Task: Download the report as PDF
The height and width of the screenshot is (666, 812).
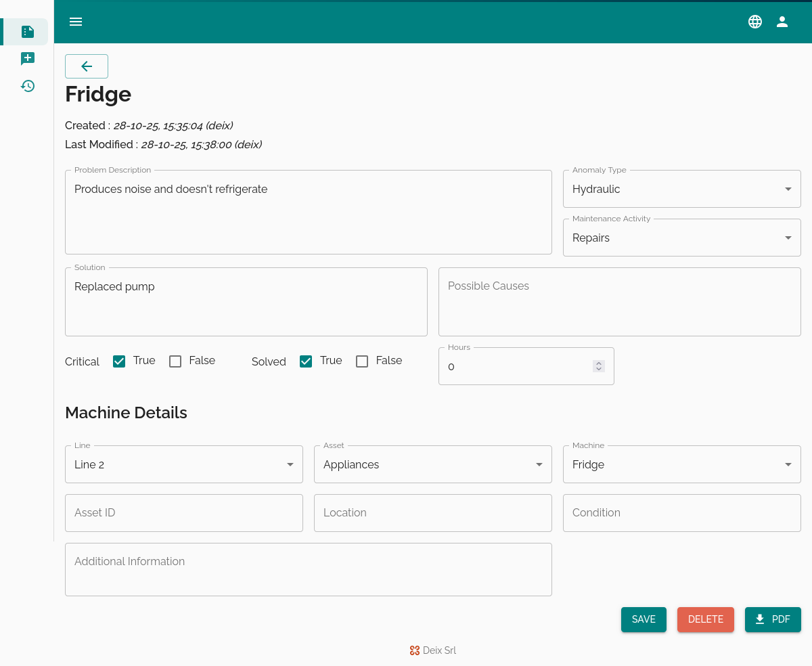Action: click(x=773, y=619)
